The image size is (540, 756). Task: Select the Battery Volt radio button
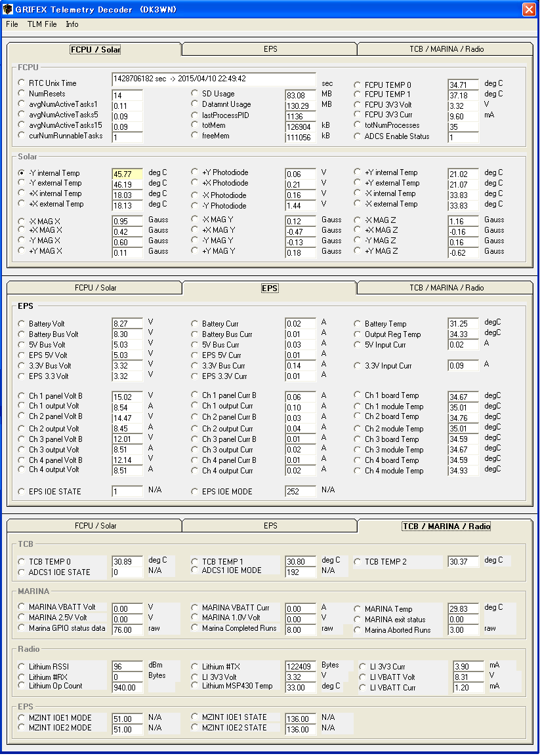tap(21, 323)
